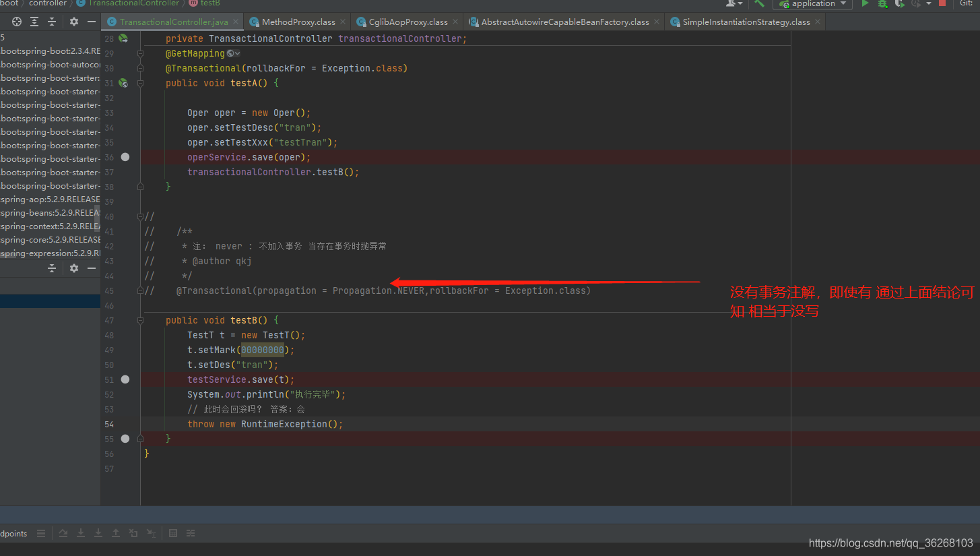Click the Step Out debug icon
The width and height of the screenshot is (980, 556).
(116, 533)
